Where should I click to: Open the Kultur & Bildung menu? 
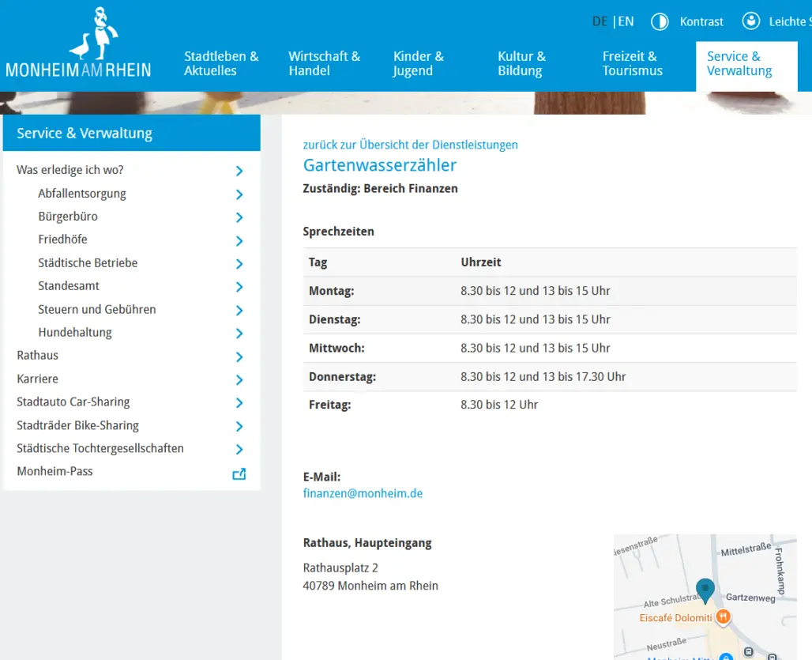coord(521,63)
